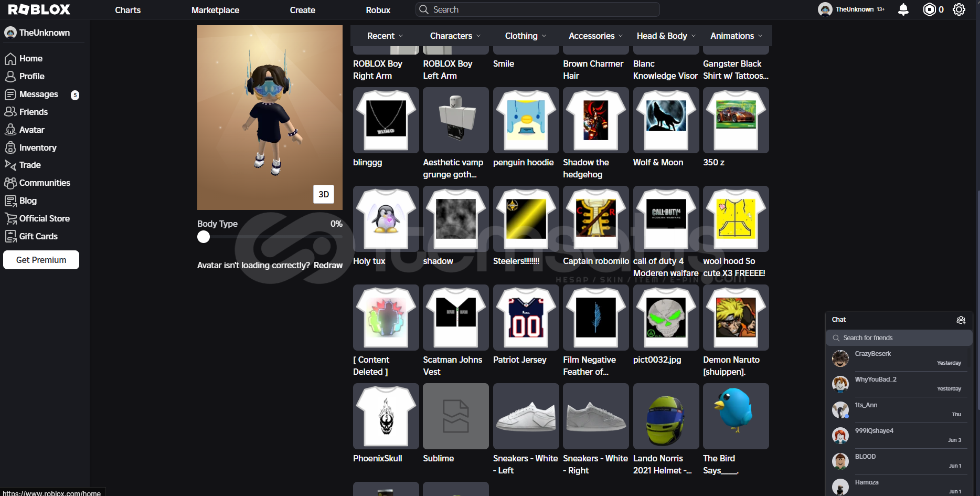980x496 pixels.
Task: Open the Friends sidebar icon
Action: [x=10, y=112]
